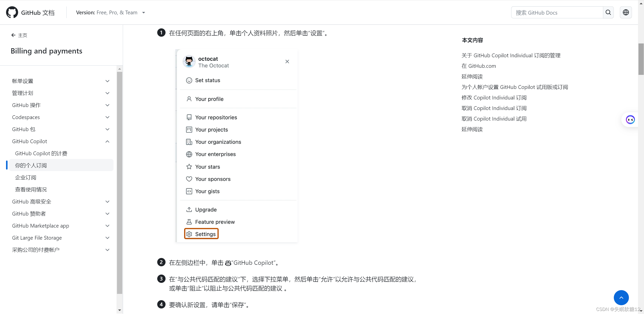Click the sidebar scrollbar thumb
This screenshot has width=644, height=314.
pyautogui.click(x=119, y=183)
